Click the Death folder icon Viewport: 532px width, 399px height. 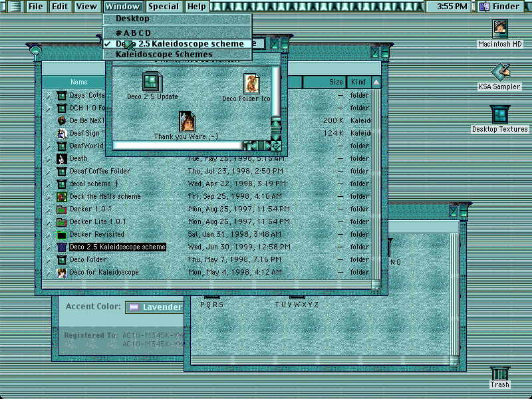coord(61,158)
